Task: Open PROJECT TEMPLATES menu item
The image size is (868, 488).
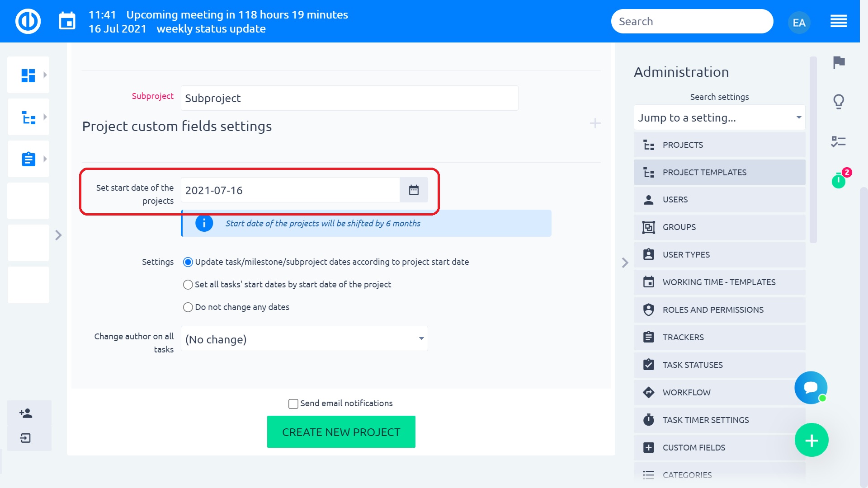Action: coord(719,172)
